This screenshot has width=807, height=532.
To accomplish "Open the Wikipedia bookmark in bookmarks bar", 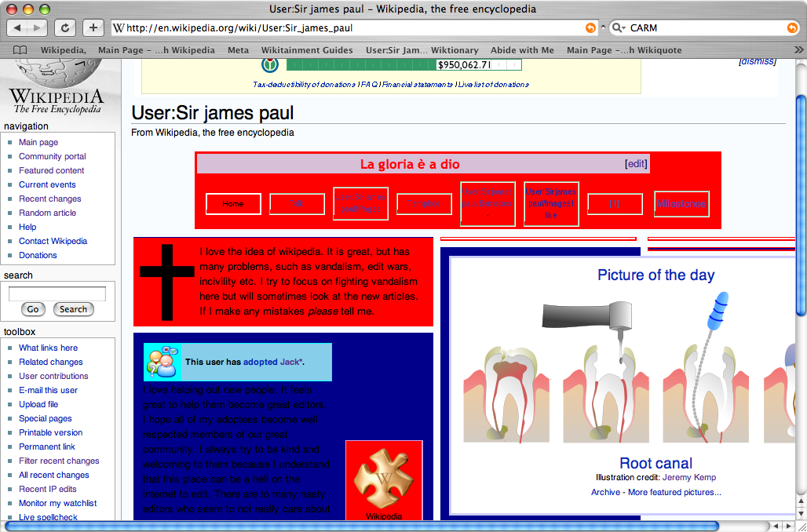I will [x=64, y=50].
